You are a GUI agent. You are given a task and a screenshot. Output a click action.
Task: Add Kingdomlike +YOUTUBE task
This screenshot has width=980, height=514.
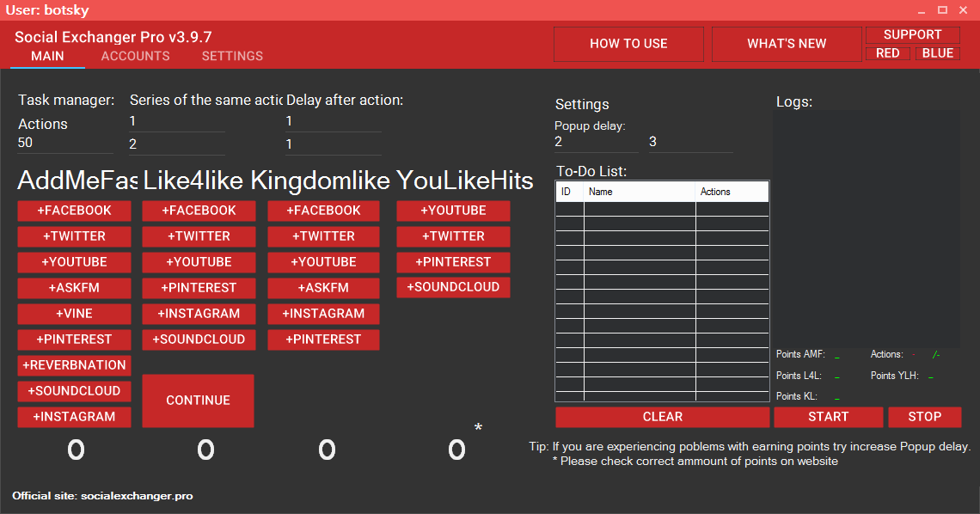tap(324, 262)
